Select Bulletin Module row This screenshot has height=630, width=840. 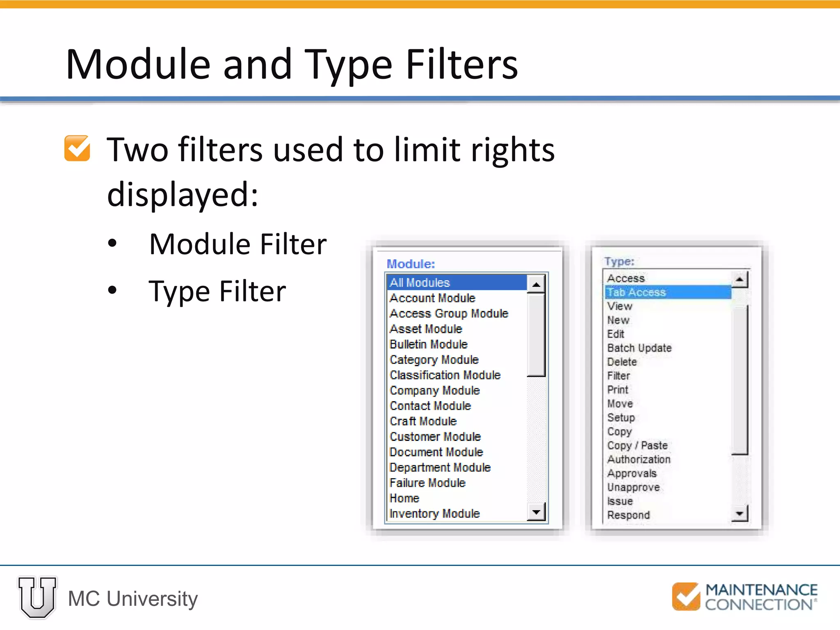coord(457,345)
